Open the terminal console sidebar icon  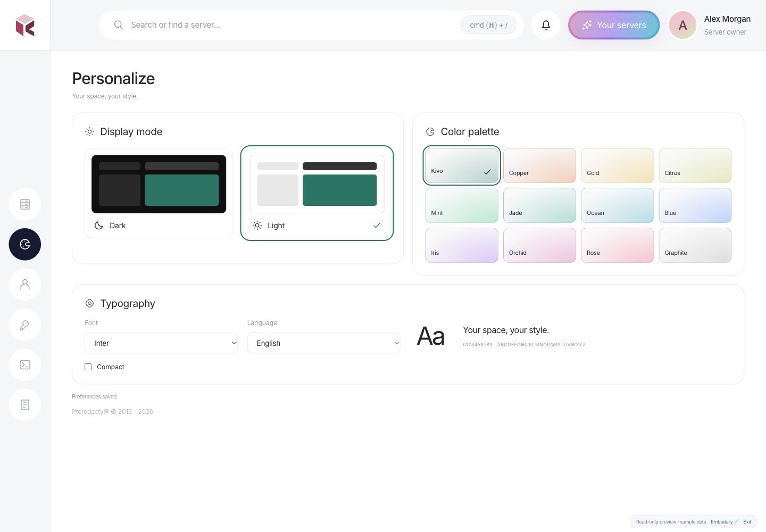coord(25,365)
